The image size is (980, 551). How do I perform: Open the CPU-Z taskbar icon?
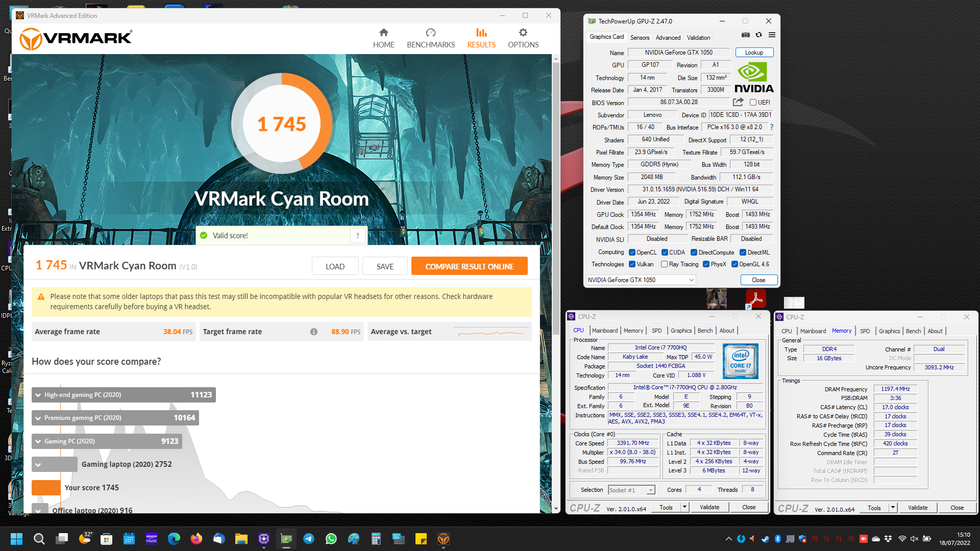tap(264, 539)
